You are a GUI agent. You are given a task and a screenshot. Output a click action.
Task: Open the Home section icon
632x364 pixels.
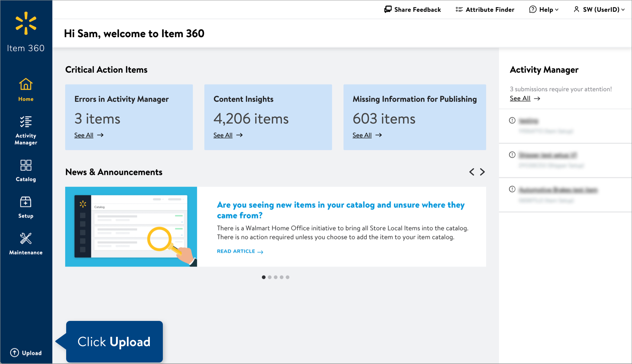[26, 84]
